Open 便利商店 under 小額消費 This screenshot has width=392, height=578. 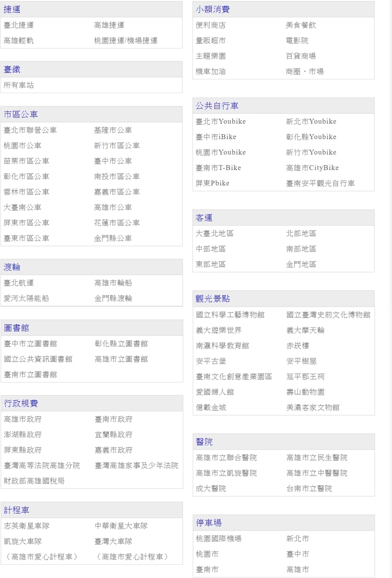(211, 25)
